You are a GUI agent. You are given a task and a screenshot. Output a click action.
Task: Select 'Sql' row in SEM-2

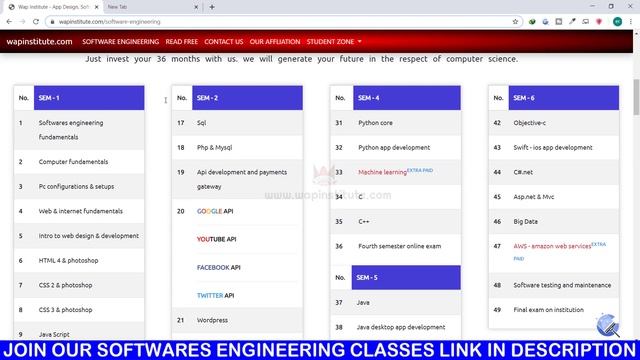237,123
